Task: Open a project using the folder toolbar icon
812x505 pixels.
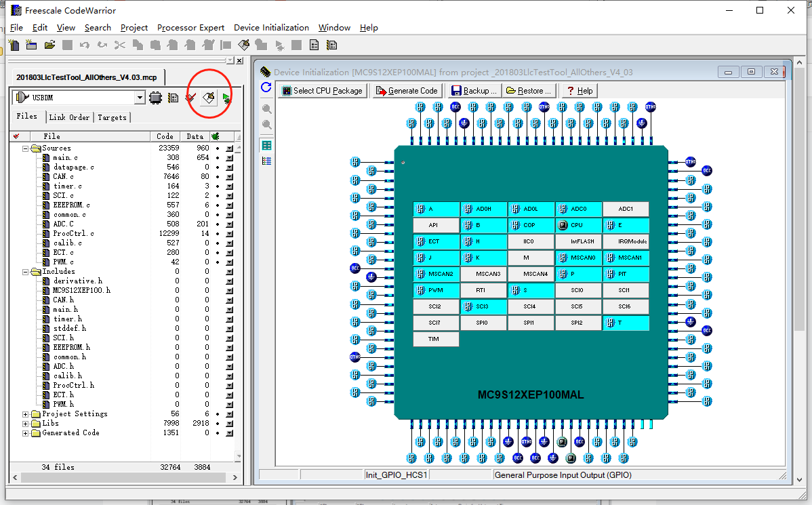Action: click(x=49, y=45)
